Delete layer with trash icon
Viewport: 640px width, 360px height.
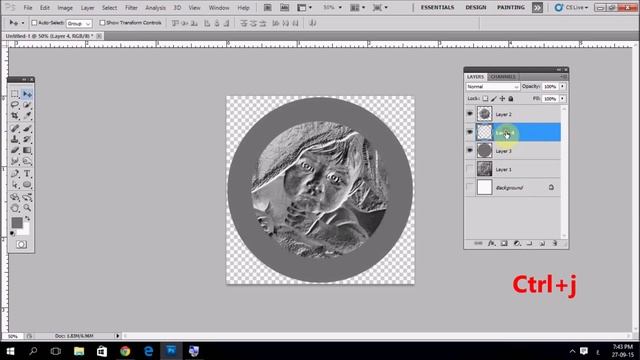pos(555,243)
